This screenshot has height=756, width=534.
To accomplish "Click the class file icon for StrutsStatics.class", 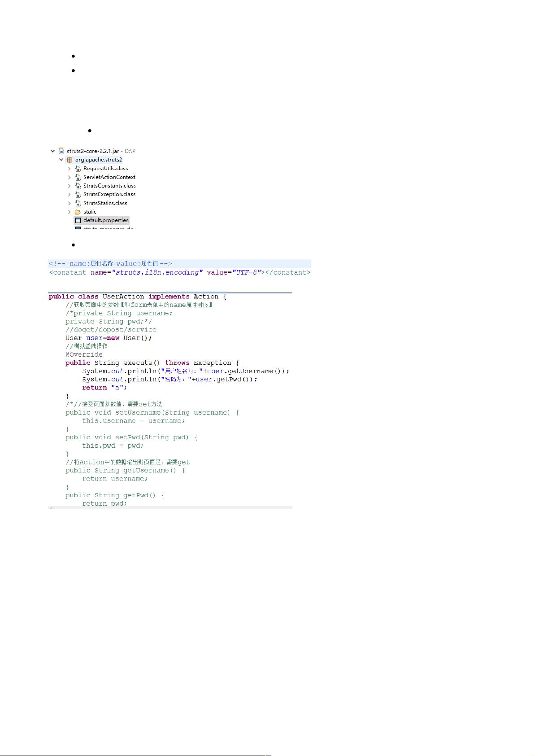I will tap(78, 203).
